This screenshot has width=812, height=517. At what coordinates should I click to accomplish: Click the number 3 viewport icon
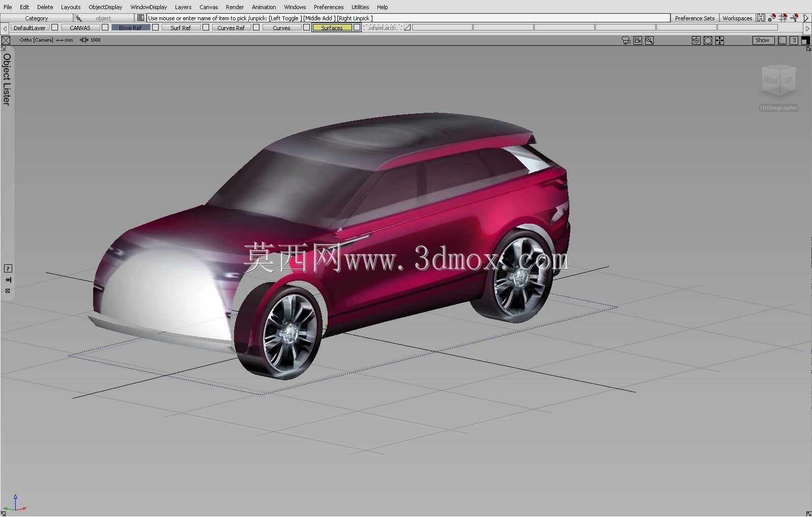794,40
